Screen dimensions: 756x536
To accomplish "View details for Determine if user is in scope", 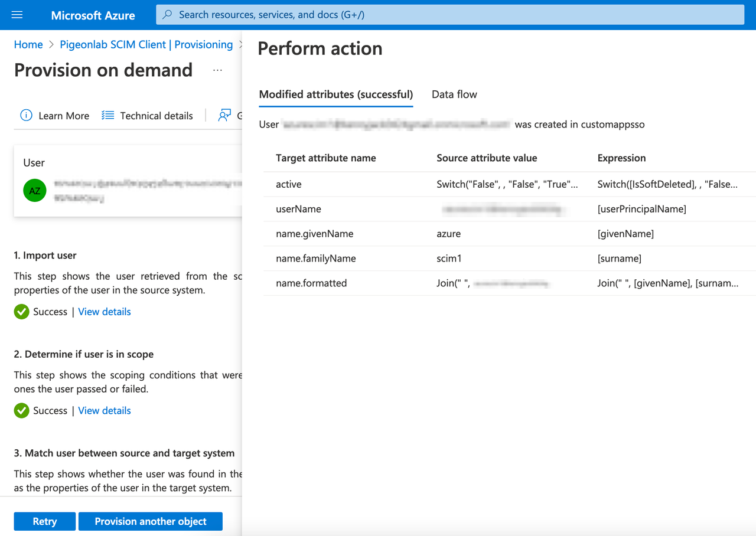I will tap(105, 410).
